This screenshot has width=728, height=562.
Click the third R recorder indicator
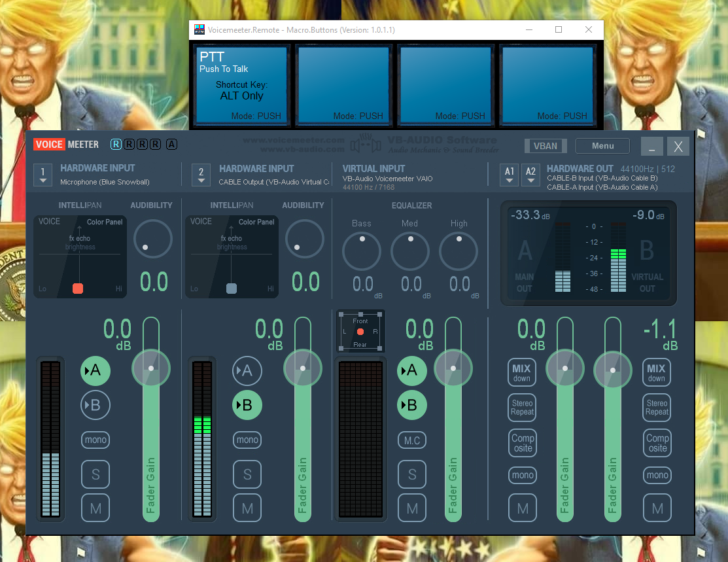(x=142, y=145)
